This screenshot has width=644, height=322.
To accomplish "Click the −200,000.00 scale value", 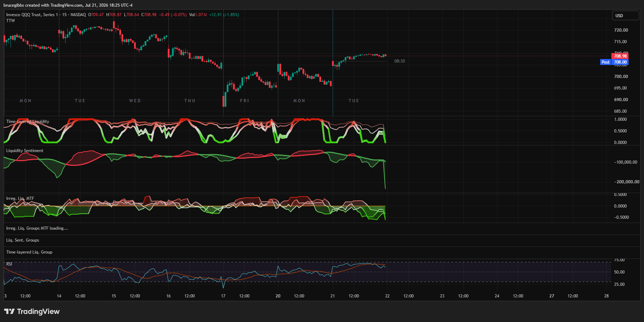I will coord(626,182).
